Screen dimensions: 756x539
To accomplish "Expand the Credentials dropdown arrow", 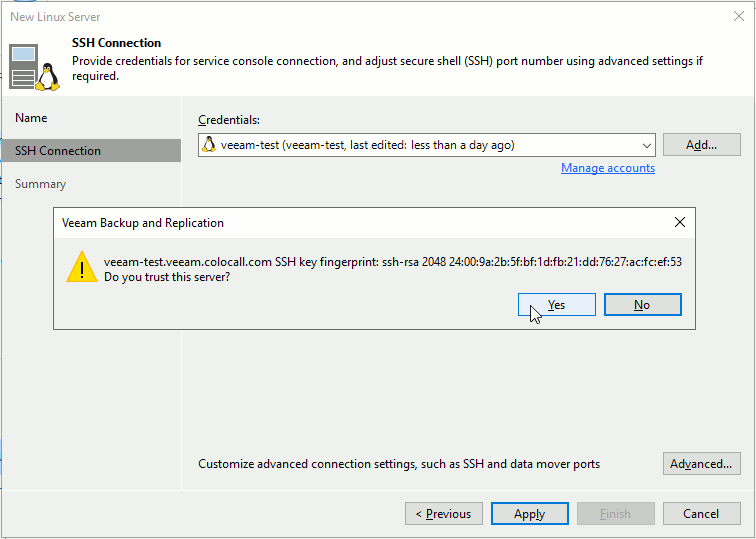I will point(647,145).
